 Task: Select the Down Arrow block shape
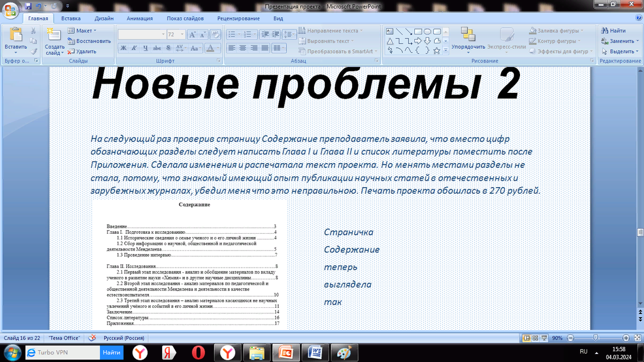coord(428,41)
